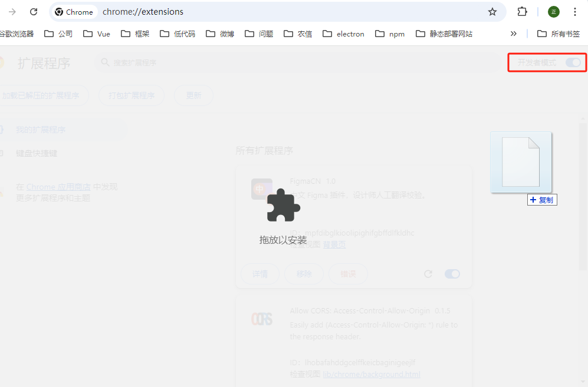588x387 pixels.
Task: Click the 搜索扩展程序 search field
Action: (295, 62)
